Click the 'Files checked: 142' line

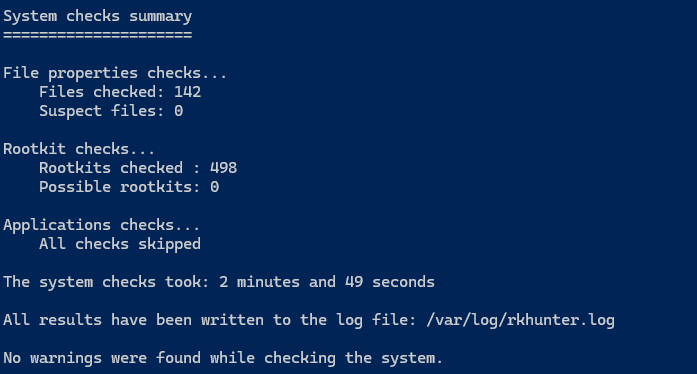click(120, 92)
